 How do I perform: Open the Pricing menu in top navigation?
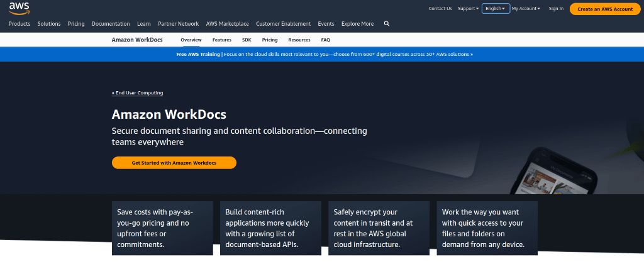point(76,24)
